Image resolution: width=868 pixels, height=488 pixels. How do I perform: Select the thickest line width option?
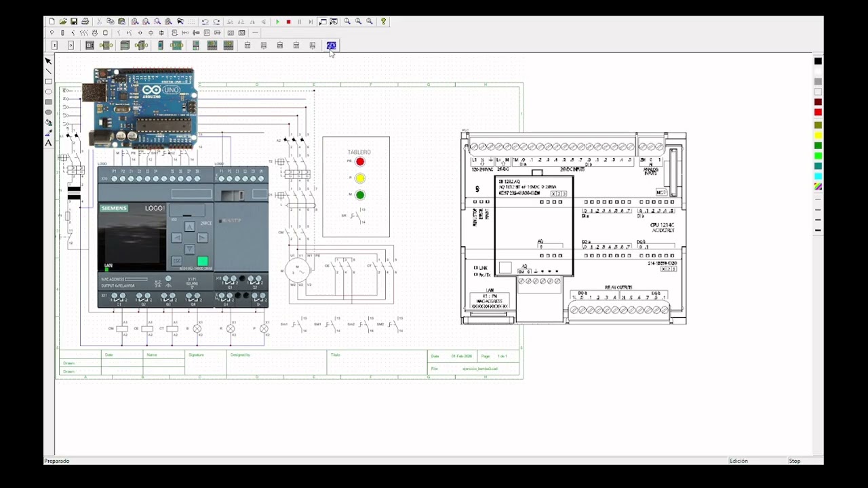tap(818, 230)
